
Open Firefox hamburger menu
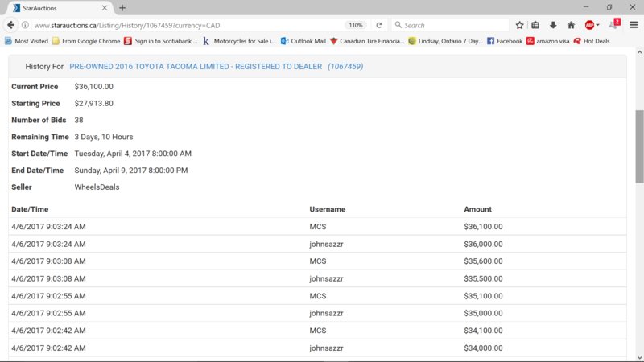(x=634, y=25)
